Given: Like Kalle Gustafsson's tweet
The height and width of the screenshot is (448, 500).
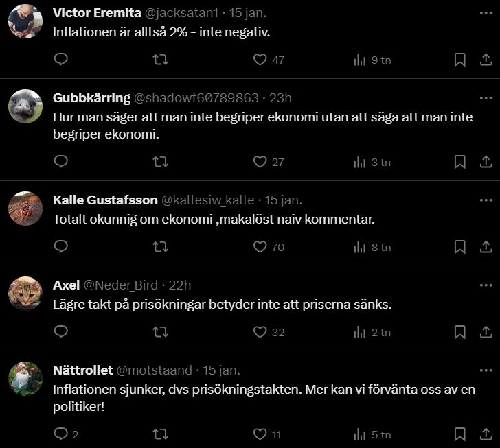Looking at the screenshot, I should point(260,247).
